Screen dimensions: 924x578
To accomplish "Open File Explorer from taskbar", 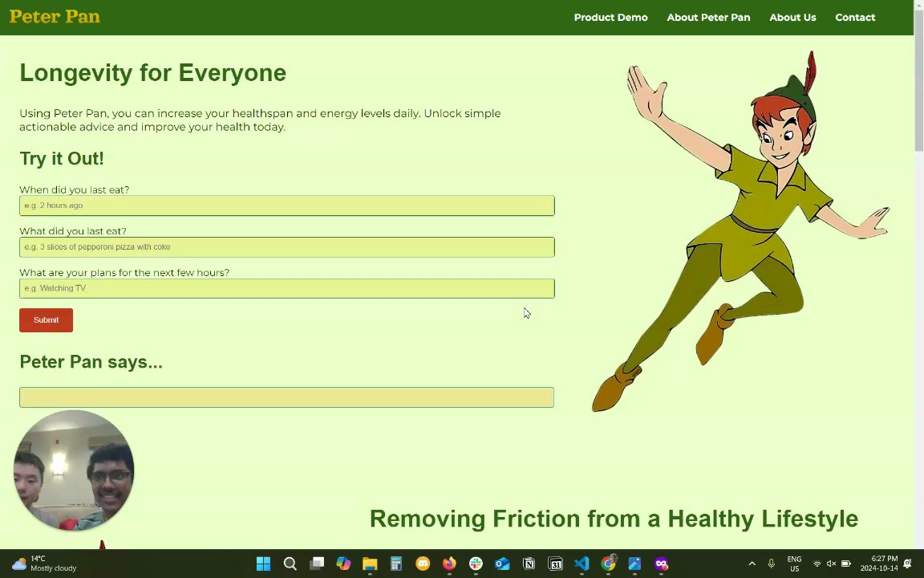I will (x=370, y=564).
